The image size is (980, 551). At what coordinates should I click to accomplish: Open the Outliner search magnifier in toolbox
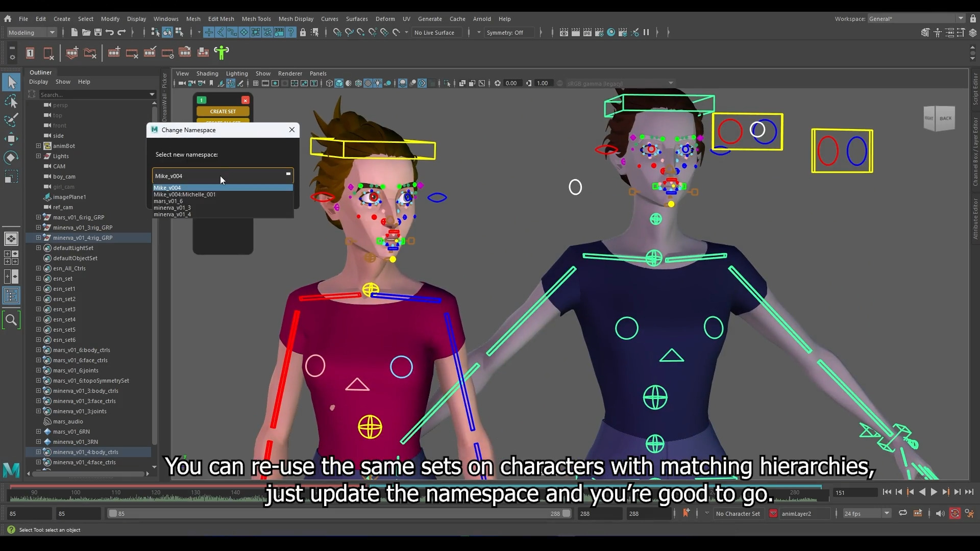(11, 320)
